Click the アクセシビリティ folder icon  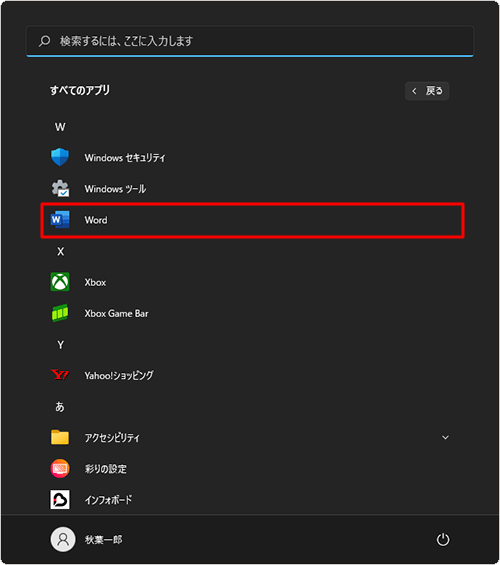[x=60, y=437]
